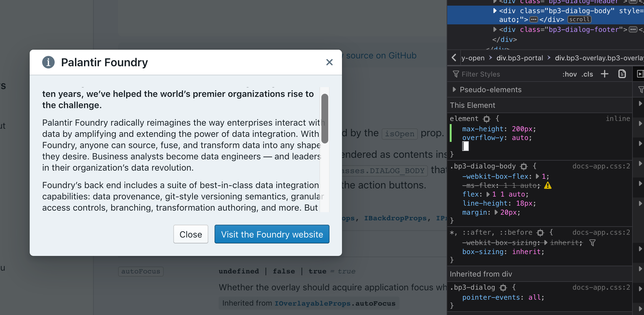Click the Filter Styles funnel icon
Image resolution: width=644 pixels, height=315 pixels.
point(456,74)
